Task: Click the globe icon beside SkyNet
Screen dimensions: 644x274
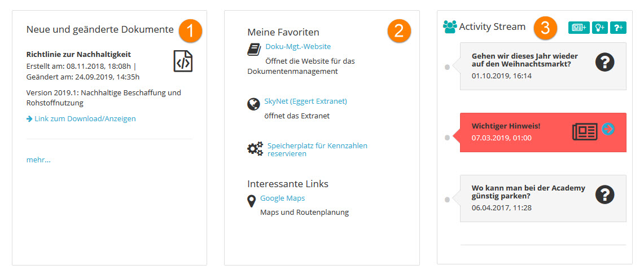Action: 253,104
